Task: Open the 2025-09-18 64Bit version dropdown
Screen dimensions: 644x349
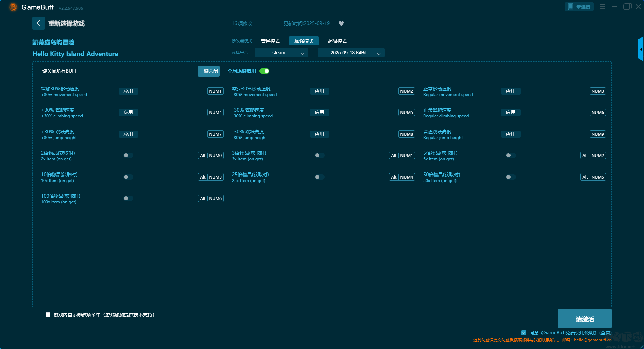Action: point(351,53)
